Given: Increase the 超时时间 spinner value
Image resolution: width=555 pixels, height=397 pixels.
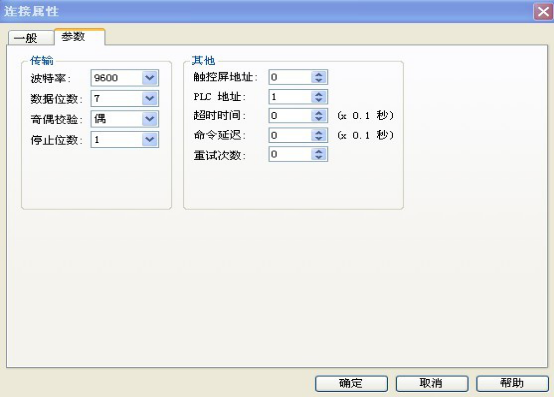Looking at the screenshot, I should coord(319,113).
